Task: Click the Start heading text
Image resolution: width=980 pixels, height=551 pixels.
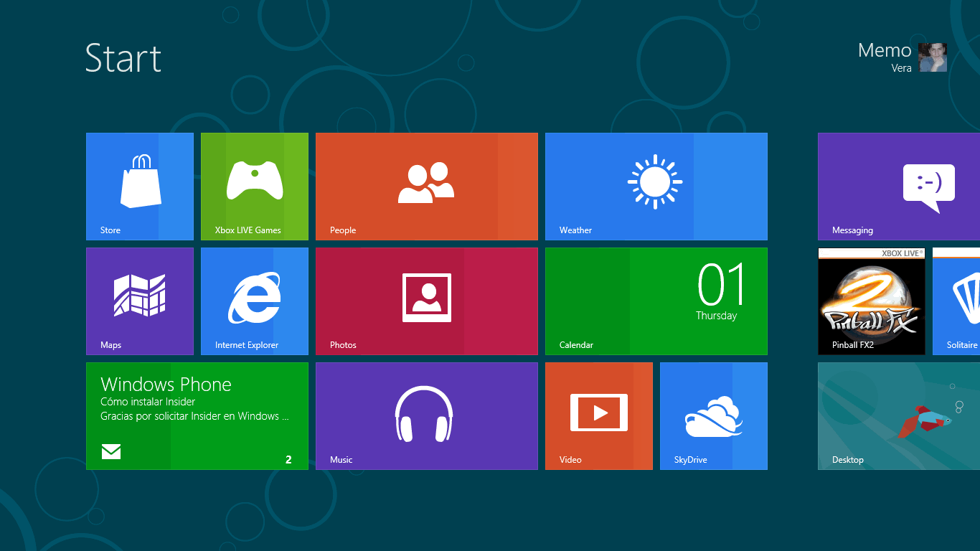Action: [x=123, y=58]
